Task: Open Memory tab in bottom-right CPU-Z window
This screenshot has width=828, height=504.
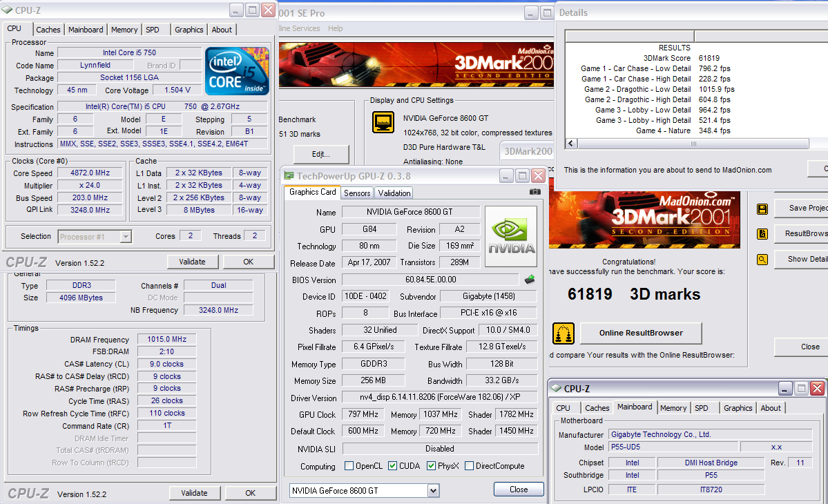Action: [x=673, y=408]
